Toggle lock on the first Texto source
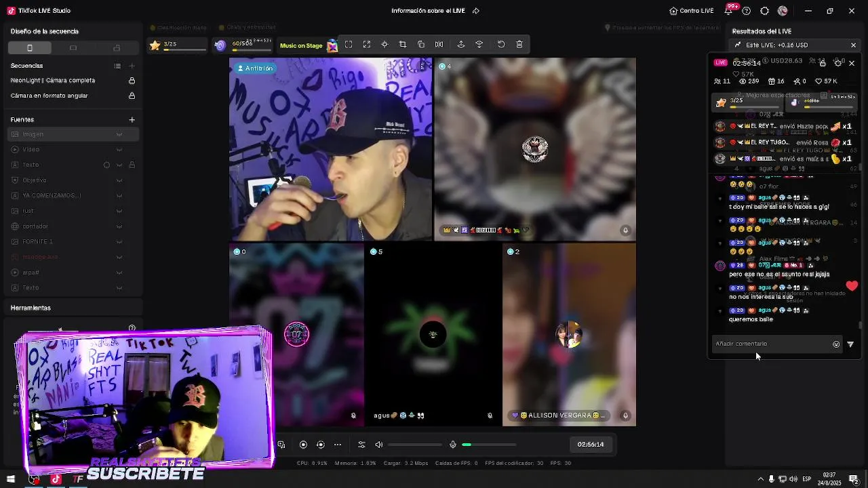The height and width of the screenshot is (488, 868). pos(132,165)
